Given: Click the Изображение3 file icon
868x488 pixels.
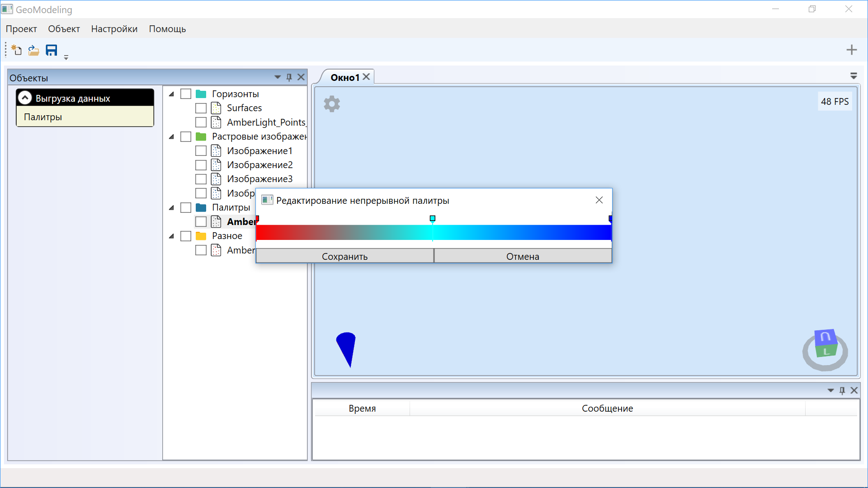Looking at the screenshot, I should pos(216,179).
